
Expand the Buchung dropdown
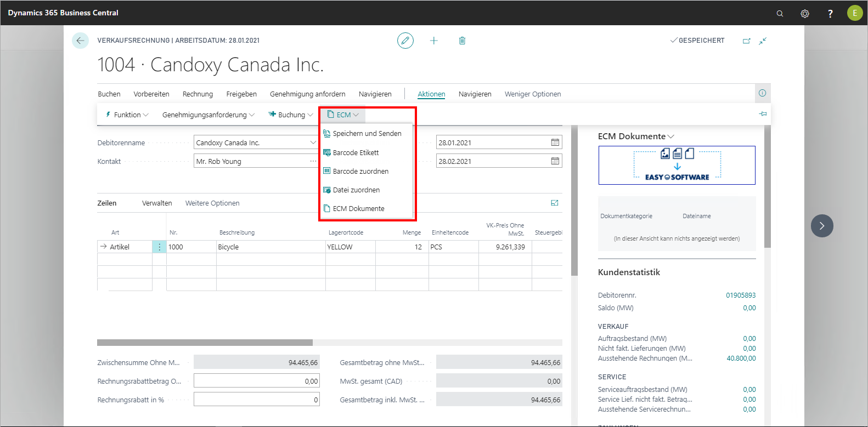click(x=291, y=115)
